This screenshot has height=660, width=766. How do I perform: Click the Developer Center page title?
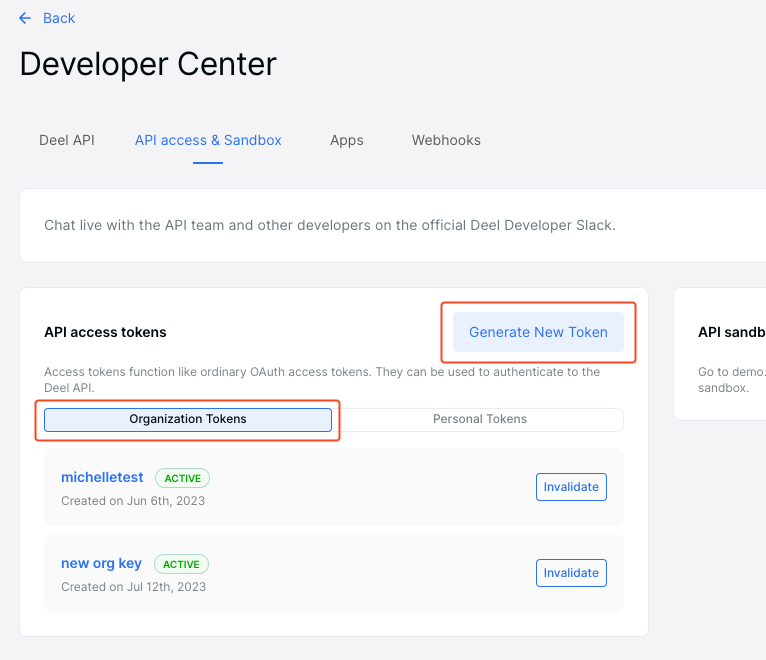(148, 64)
